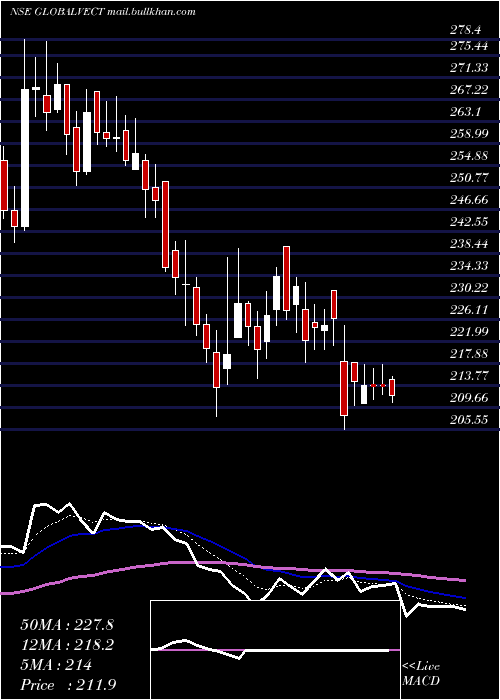Viewport: 500px width, 700px height.
Task: Click the 278.4 price axis label
Action: (x=465, y=30)
